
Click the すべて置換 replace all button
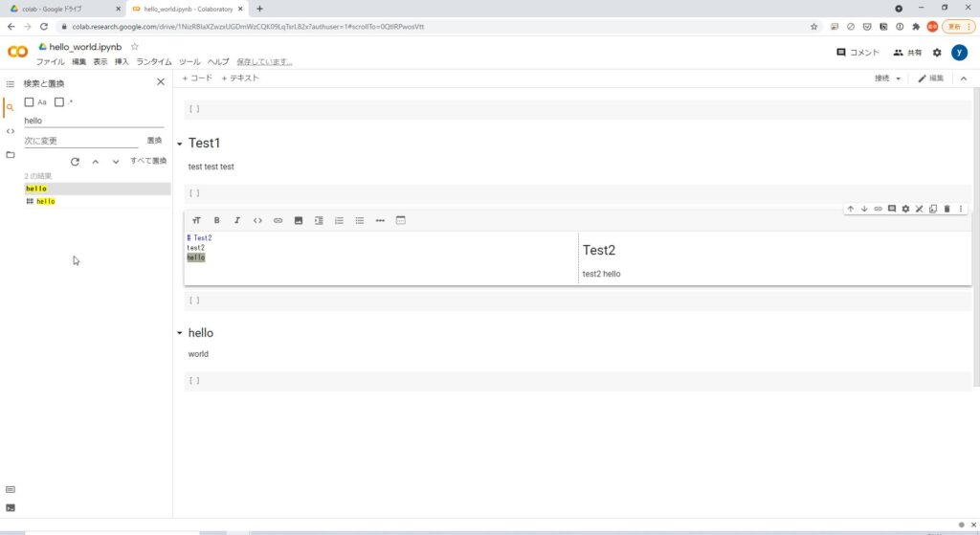[148, 161]
